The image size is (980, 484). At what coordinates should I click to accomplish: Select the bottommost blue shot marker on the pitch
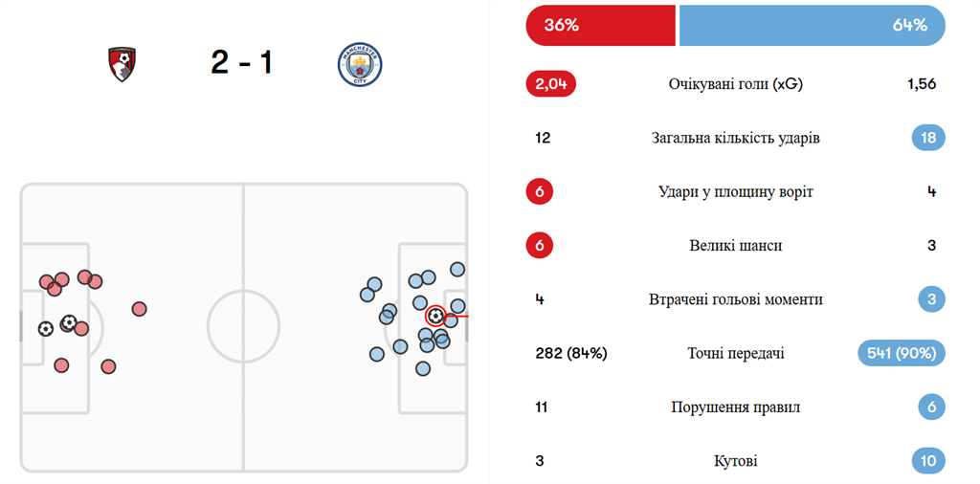423,369
